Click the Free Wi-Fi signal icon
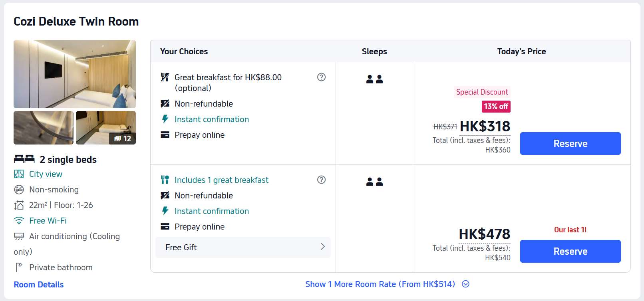Viewport: 644px width, 301px height. click(19, 221)
